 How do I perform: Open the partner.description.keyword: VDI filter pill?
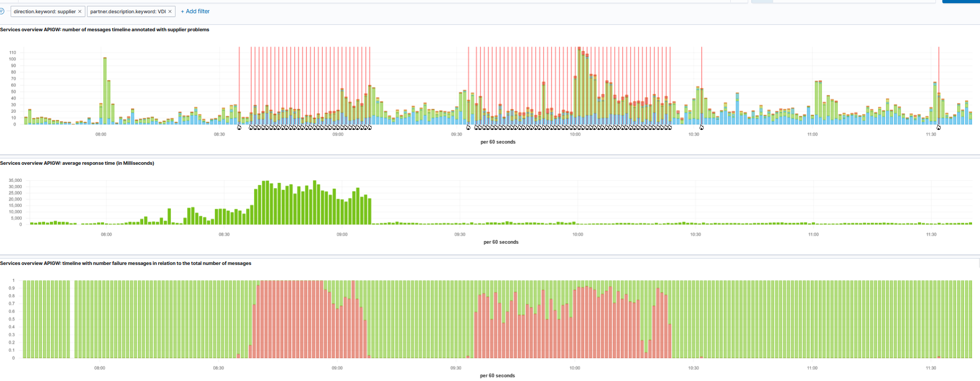[128, 12]
